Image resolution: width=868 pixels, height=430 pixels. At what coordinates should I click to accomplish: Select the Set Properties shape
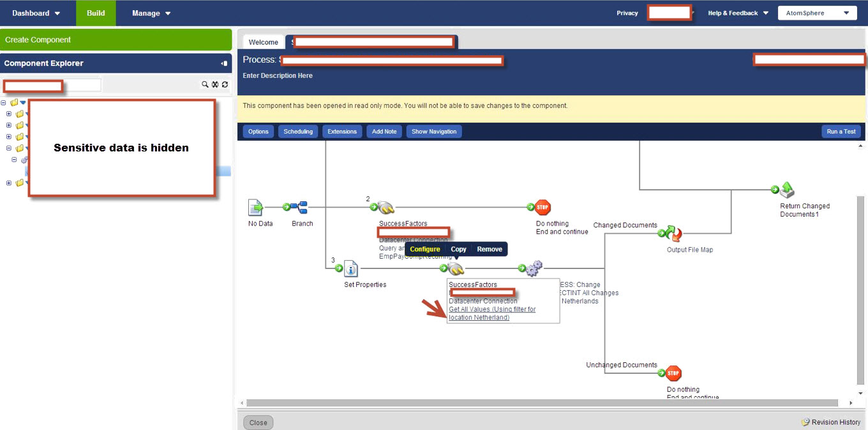pyautogui.click(x=351, y=268)
